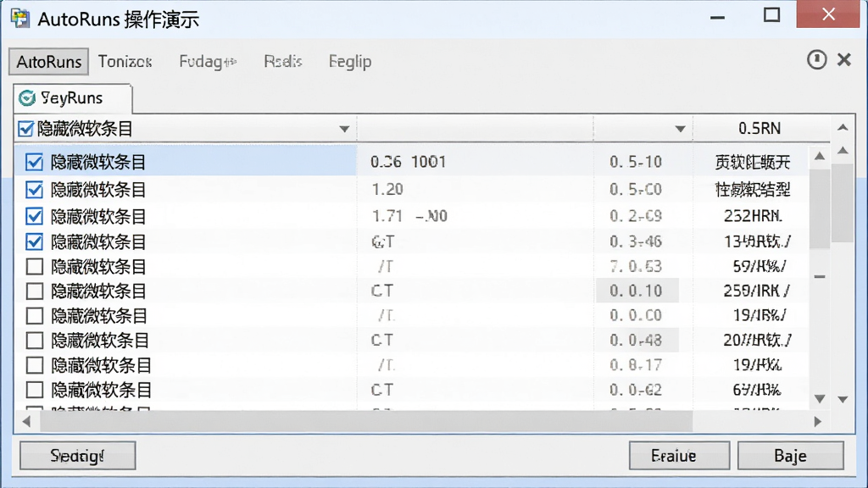Select the cell reading 0.36 1001
The width and height of the screenshot is (868, 488).
(x=409, y=162)
